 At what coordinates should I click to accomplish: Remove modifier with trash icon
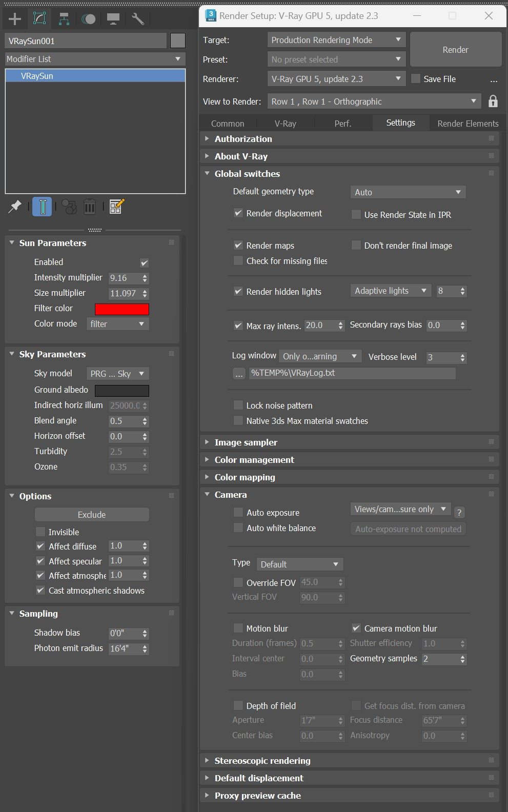pos(90,207)
